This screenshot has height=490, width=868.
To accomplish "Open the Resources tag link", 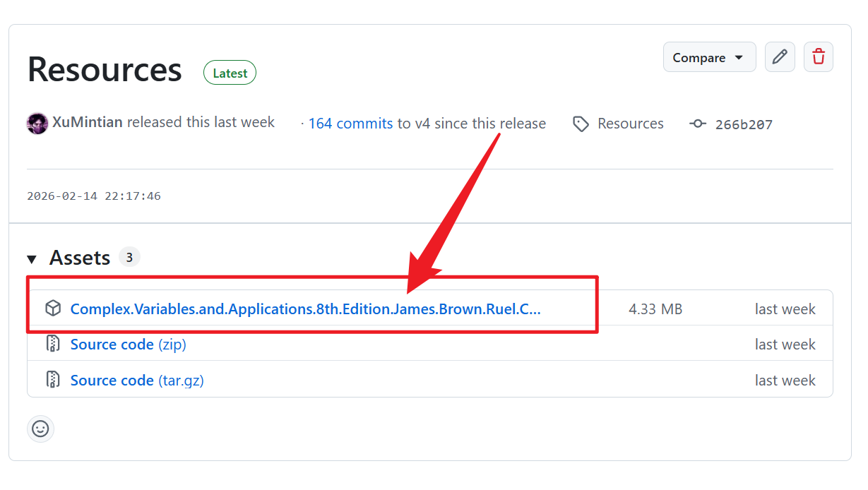I will tap(630, 124).
